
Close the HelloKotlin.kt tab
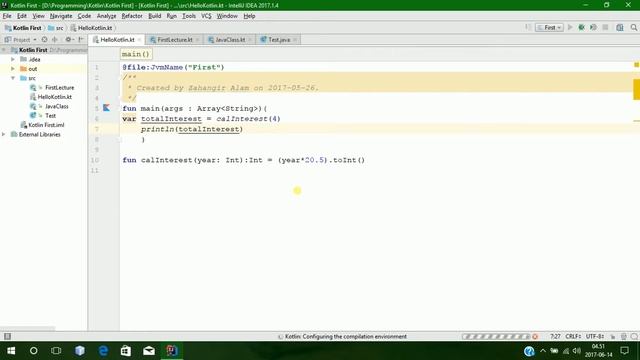click(x=139, y=40)
